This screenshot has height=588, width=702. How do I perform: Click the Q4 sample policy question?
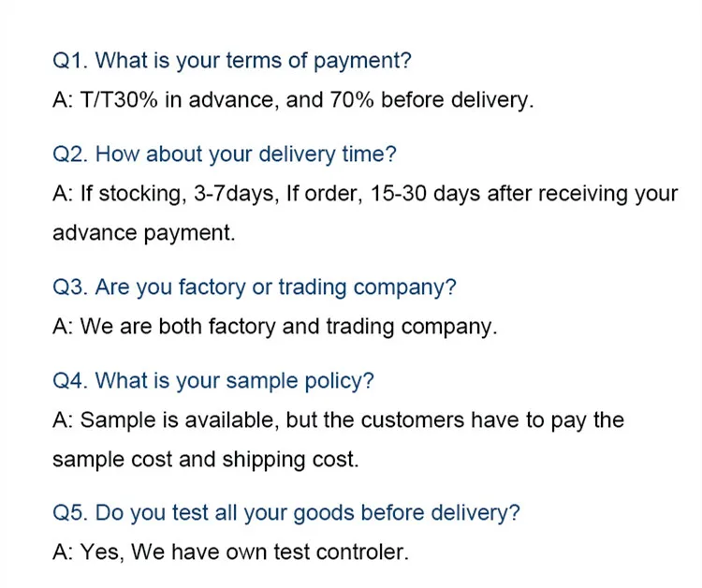click(x=213, y=380)
